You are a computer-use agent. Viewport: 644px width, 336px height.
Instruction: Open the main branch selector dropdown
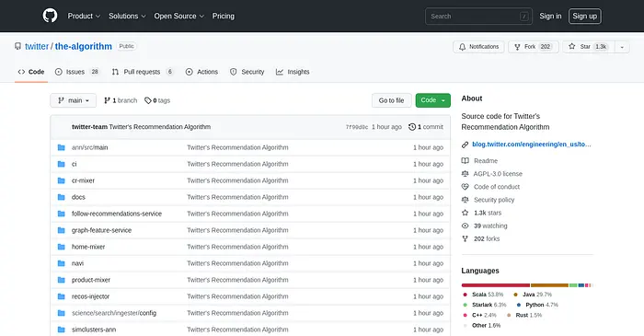click(x=73, y=100)
